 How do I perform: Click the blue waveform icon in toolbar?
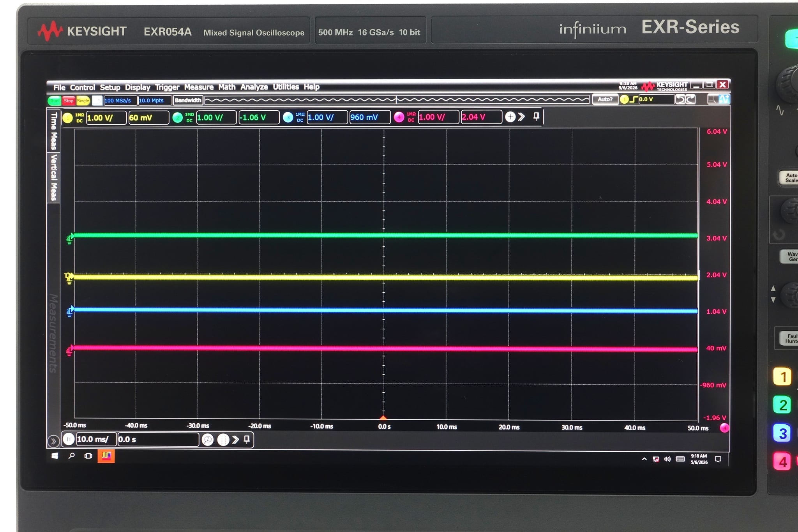pos(724,99)
